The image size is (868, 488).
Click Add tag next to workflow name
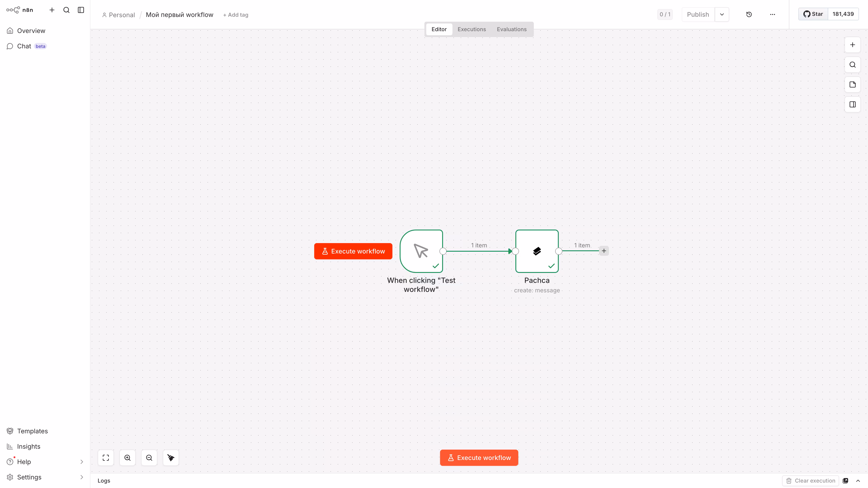[236, 15]
